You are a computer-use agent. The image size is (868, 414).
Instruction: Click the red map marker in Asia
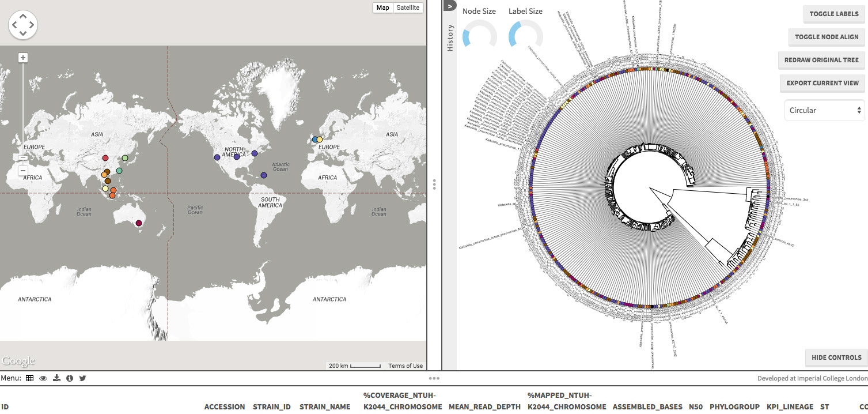pyautogui.click(x=105, y=158)
